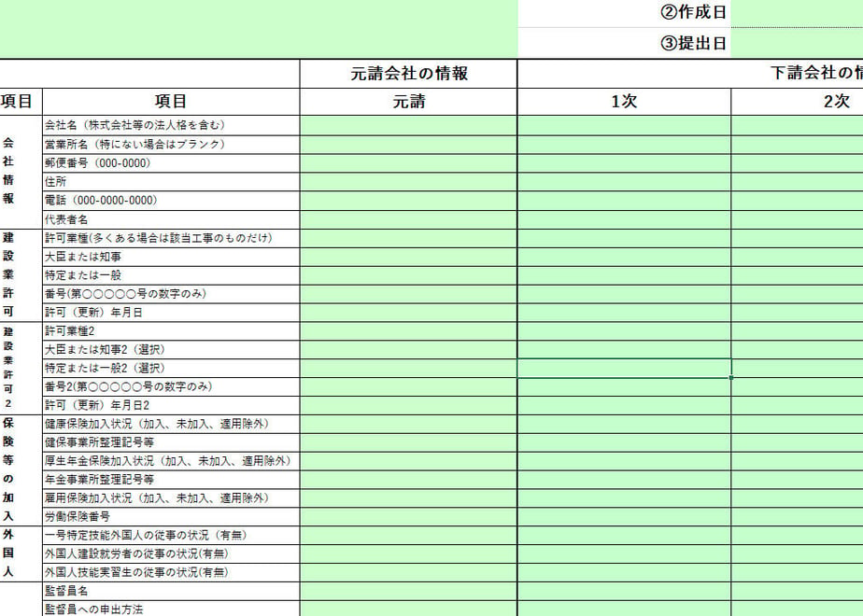Click the green input cell beside ③提出日
Viewport: 863px width, 616px height.
click(797, 43)
